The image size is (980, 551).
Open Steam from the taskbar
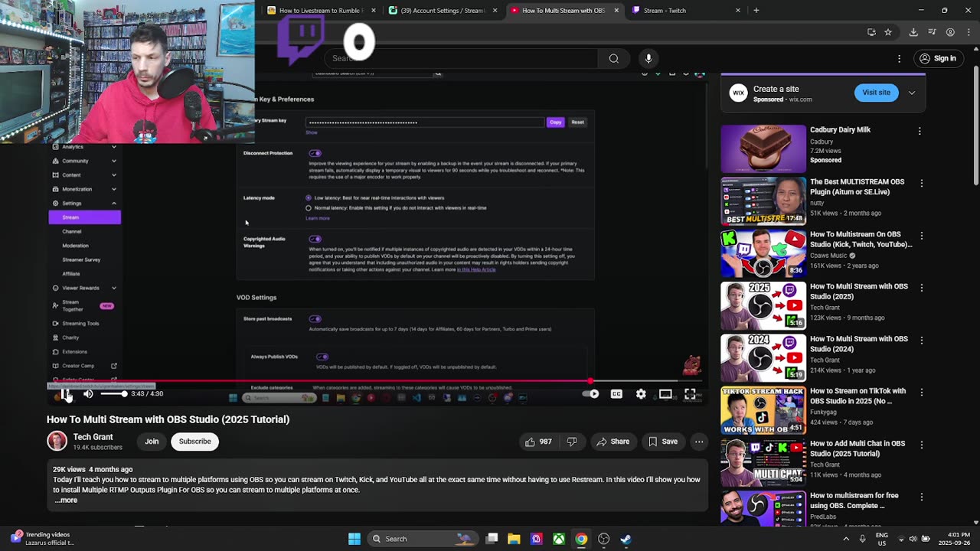626,539
